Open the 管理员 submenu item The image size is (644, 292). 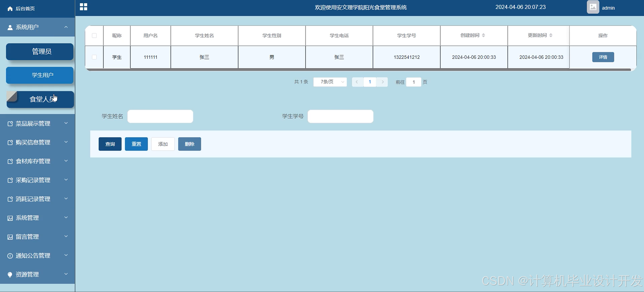coord(40,51)
